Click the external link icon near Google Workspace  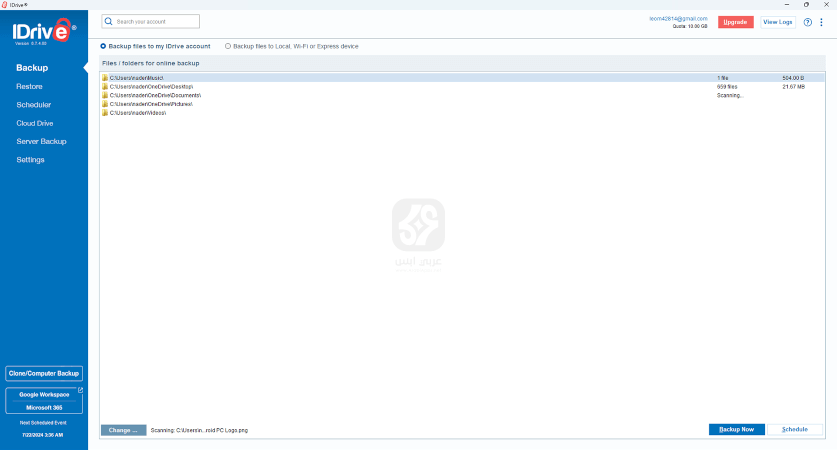click(80, 391)
